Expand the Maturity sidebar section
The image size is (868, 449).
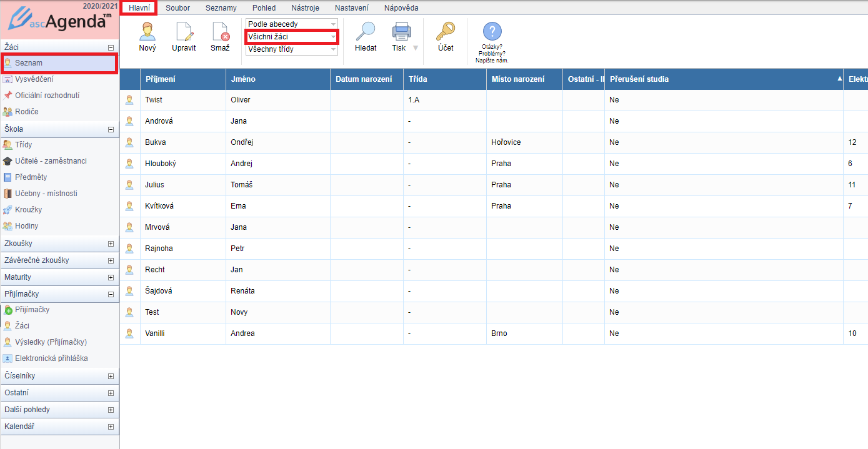click(x=111, y=278)
